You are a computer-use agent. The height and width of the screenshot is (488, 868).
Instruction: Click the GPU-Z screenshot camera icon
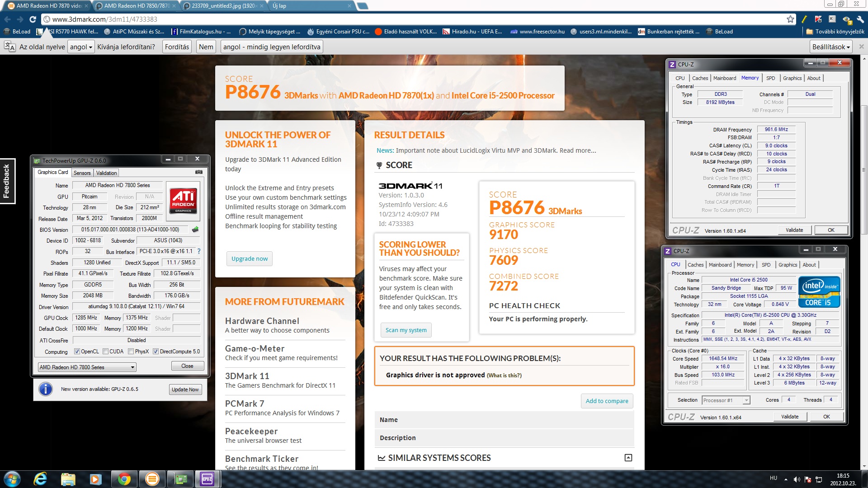(198, 172)
